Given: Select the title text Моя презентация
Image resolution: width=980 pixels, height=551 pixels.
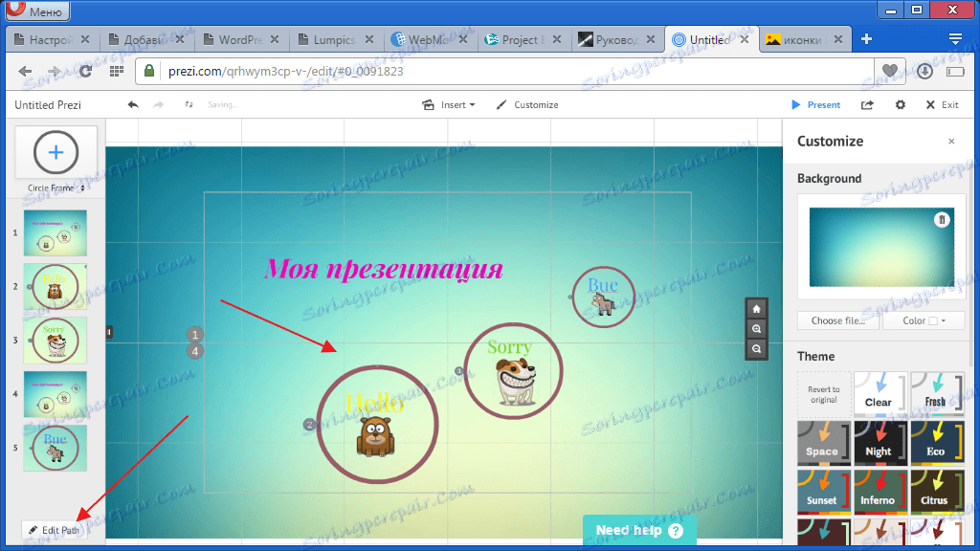Looking at the screenshot, I should (384, 269).
